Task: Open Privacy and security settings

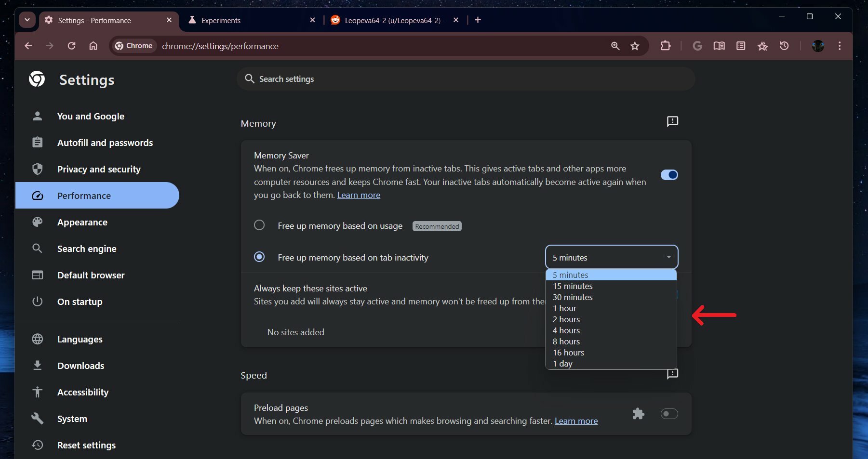Action: coord(97,169)
